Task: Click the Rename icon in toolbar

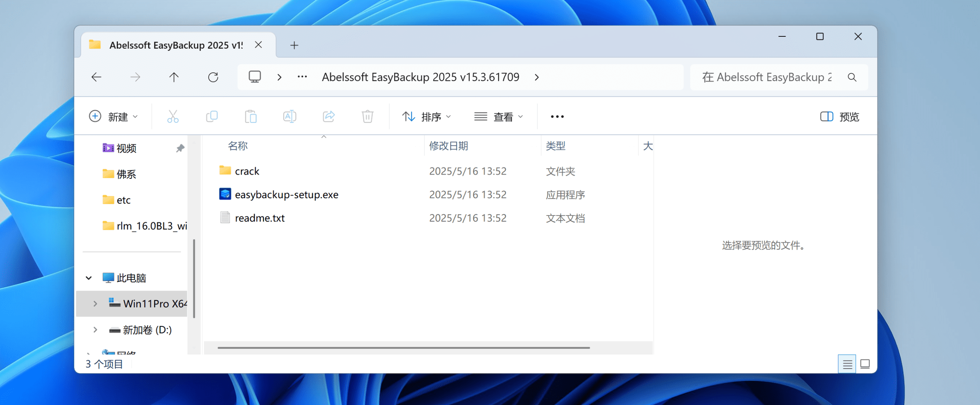Action: [289, 116]
